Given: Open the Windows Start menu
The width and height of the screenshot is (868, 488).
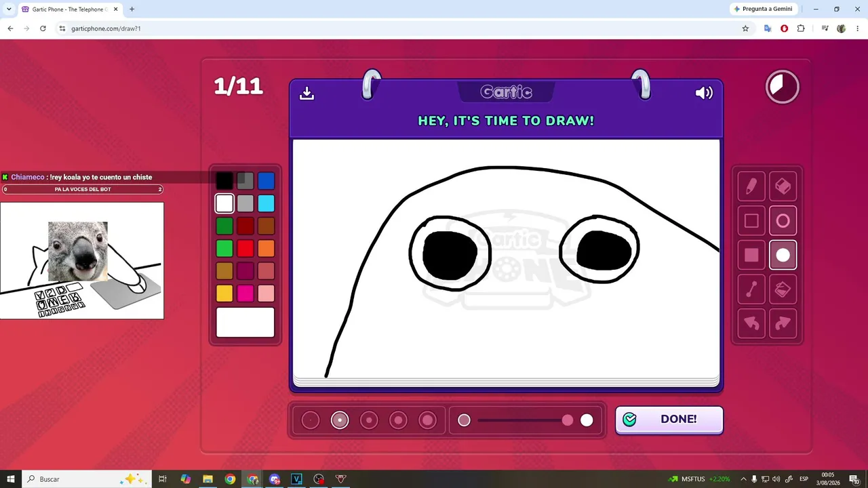Looking at the screenshot, I should pos(11,479).
